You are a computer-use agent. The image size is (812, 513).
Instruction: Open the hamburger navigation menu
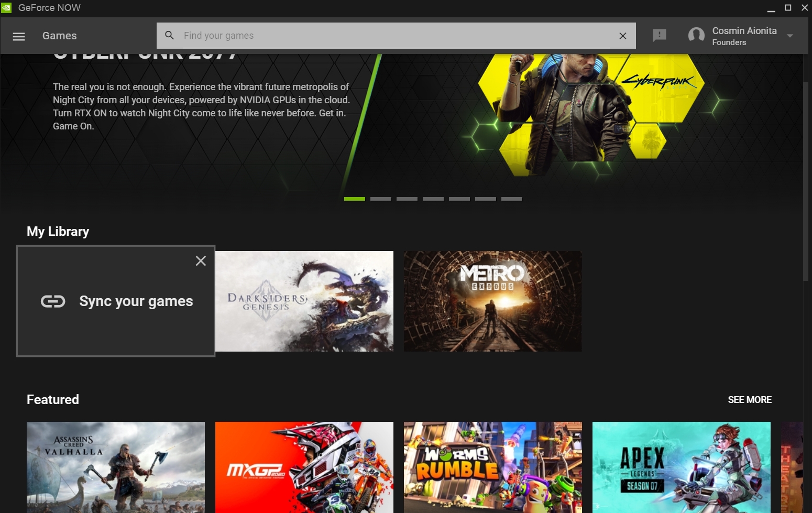pyautogui.click(x=19, y=36)
